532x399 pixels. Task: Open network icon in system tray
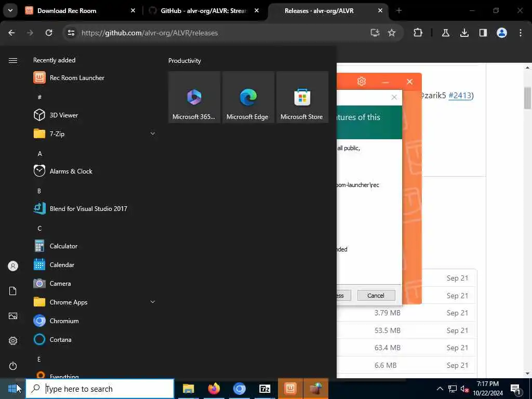point(453,389)
